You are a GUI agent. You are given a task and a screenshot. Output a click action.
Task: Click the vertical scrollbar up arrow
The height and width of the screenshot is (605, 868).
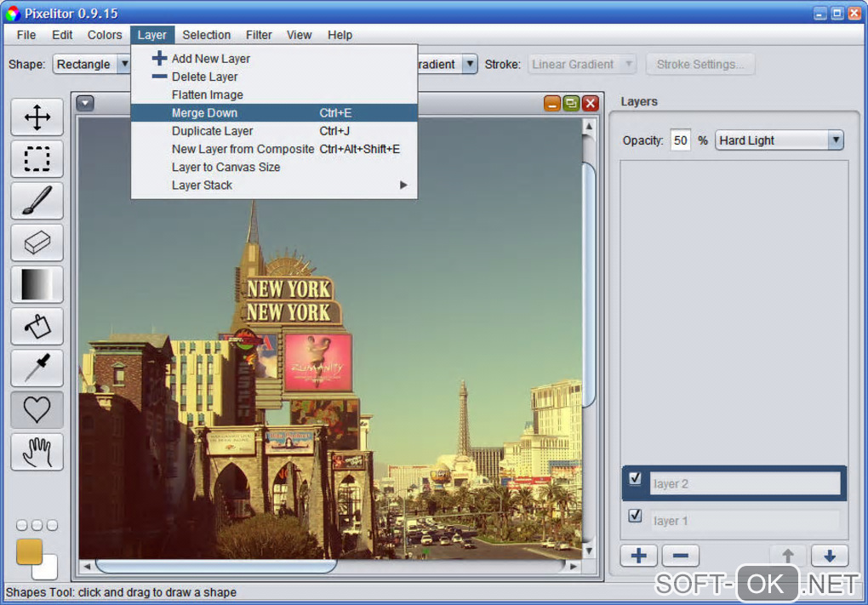589,127
